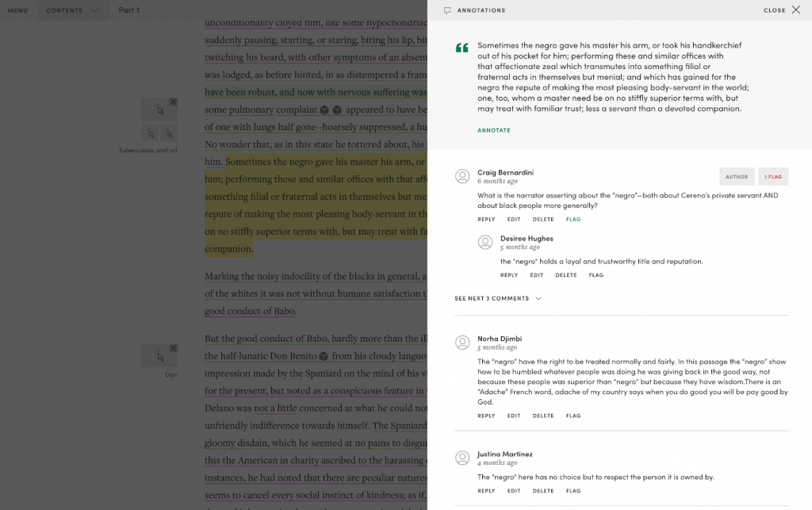Viewport: 812px width, 510px height.
Task: Close the 'Tuberculosis and art' margin marker
Action: (174, 102)
